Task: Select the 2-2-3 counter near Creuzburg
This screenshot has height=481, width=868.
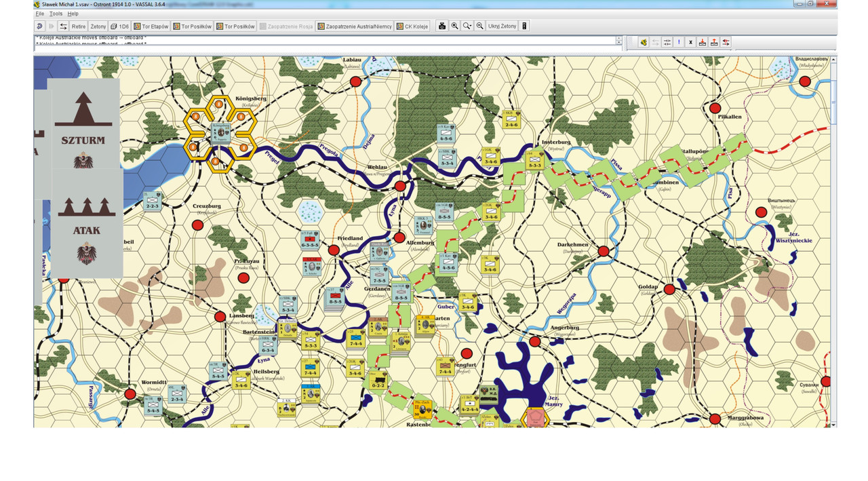Action: 152,201
